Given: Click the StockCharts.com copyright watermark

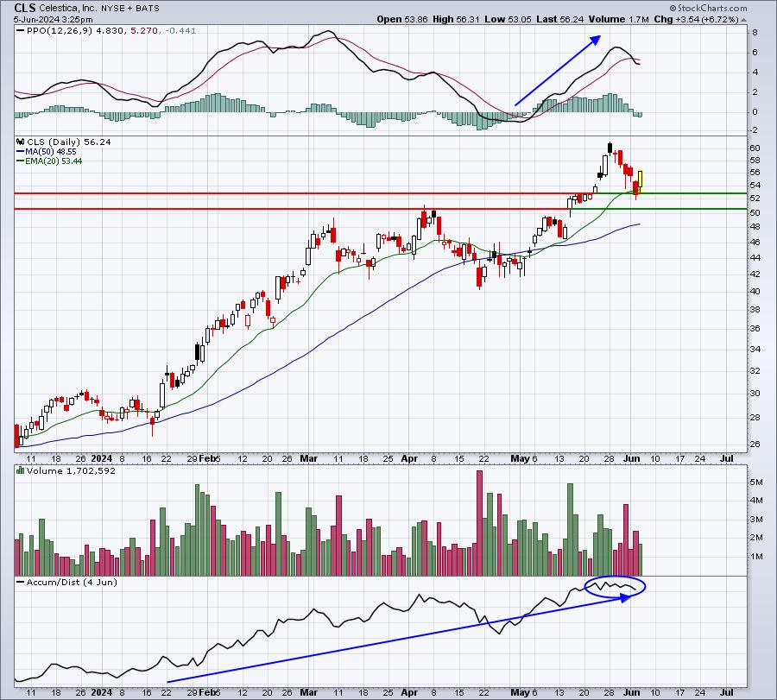Looking at the screenshot, I should 708,8.
